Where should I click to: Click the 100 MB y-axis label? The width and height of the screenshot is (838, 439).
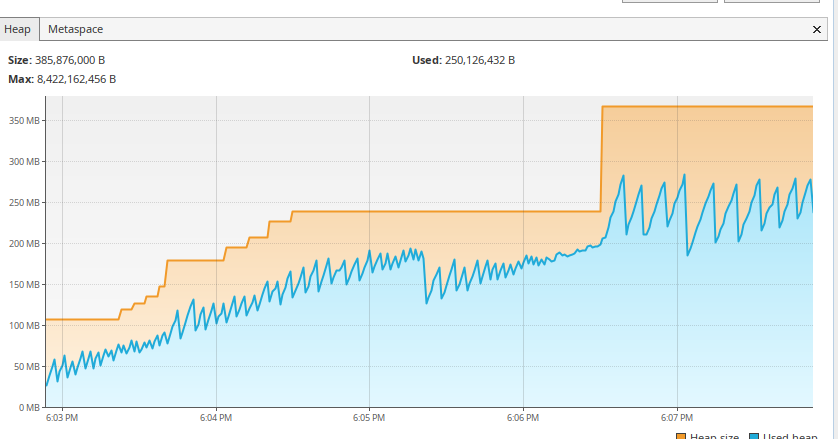[x=24, y=326]
